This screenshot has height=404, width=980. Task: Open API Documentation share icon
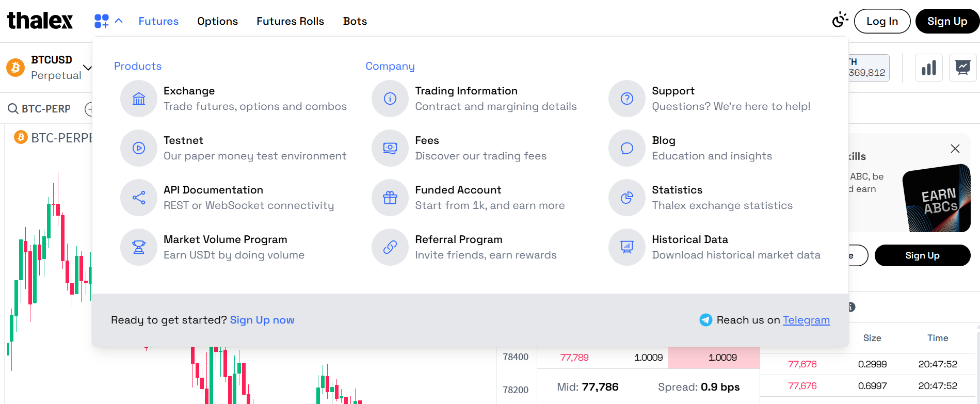139,198
